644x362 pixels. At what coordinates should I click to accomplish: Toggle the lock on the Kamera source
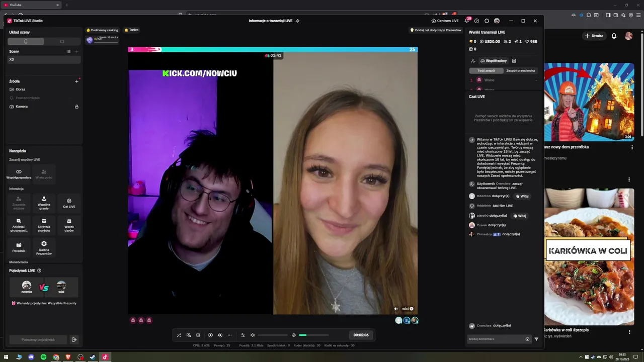point(76,107)
